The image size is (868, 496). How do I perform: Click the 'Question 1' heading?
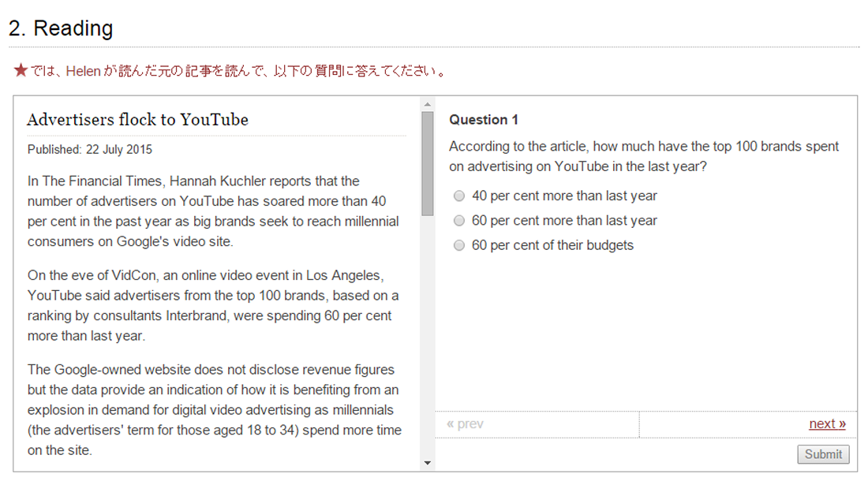483,119
